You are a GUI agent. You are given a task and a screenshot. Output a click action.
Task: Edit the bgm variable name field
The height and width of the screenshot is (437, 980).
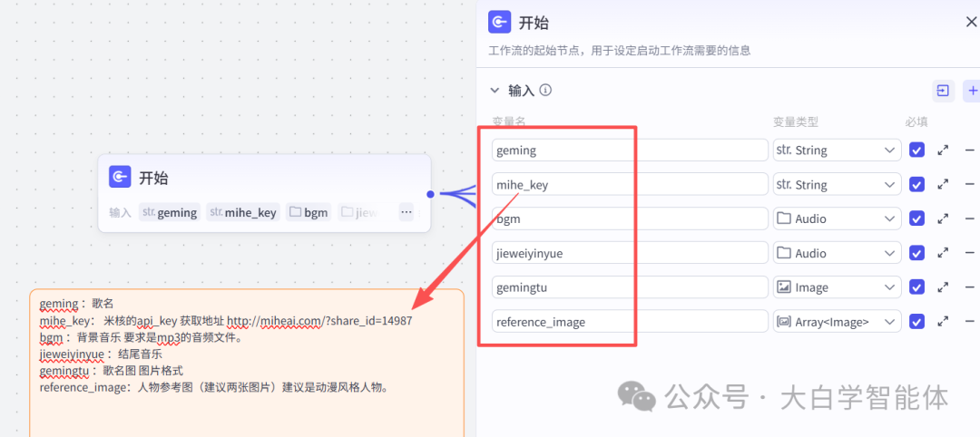pyautogui.click(x=630, y=218)
